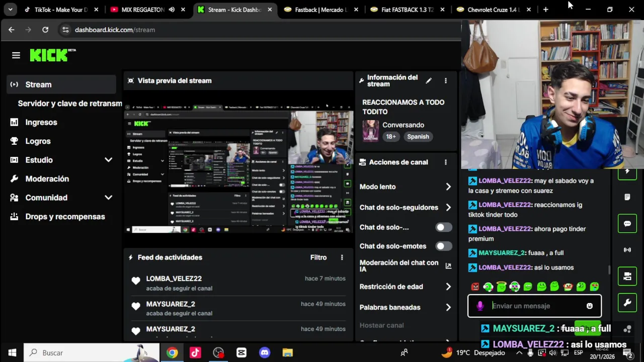Go back in browser history
Viewport: 644px width, 362px height.
click(11, 30)
